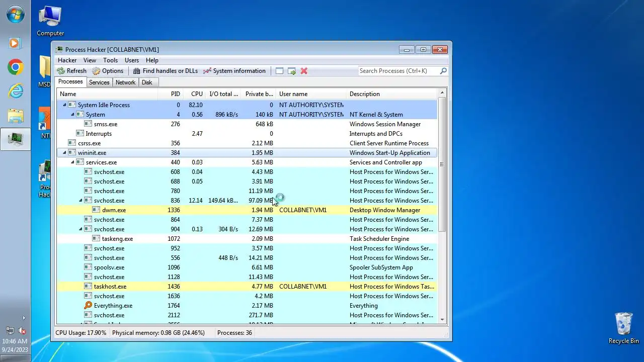Viewport: 644px width, 362px height.
Task: Collapse the wininit.exe tree node
Action: (64, 153)
